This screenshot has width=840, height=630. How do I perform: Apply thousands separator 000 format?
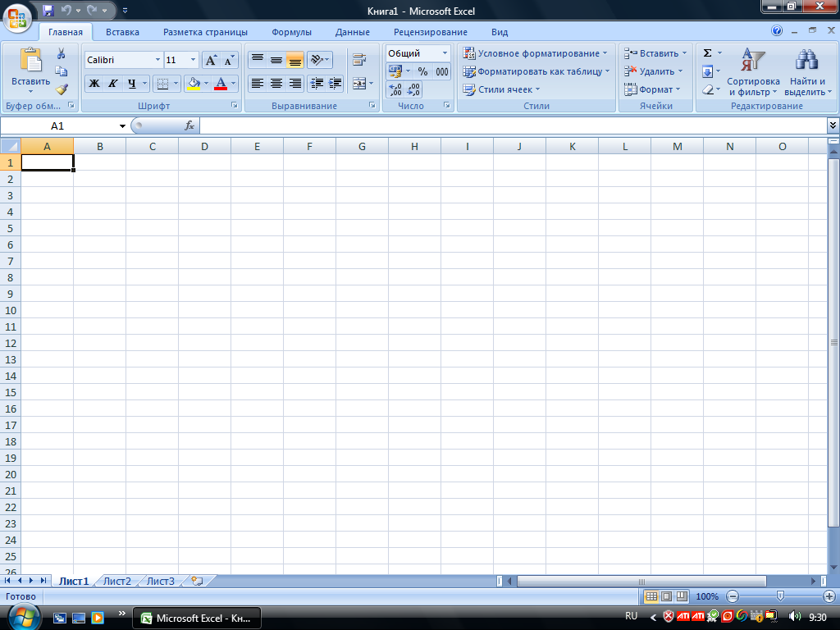click(x=442, y=71)
